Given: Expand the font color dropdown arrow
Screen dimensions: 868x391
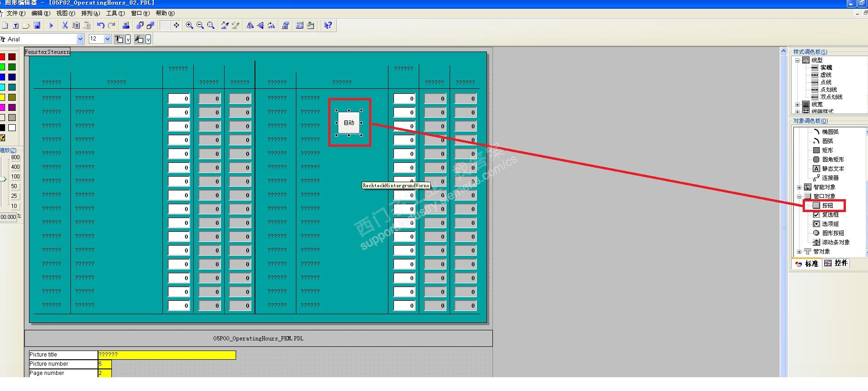Looking at the screenshot, I should (x=128, y=40).
